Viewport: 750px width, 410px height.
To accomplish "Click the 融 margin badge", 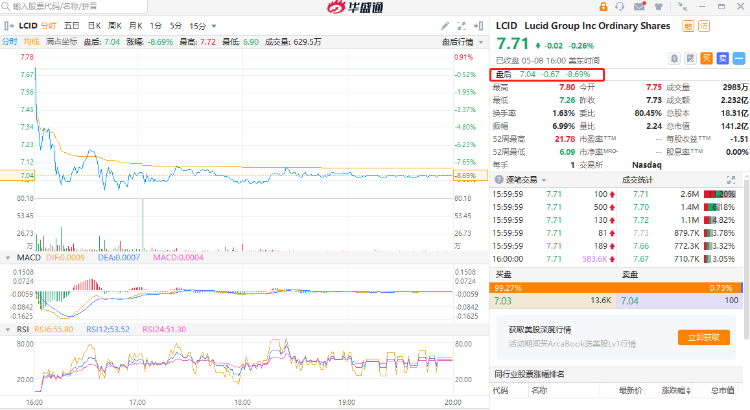I will [688, 26].
